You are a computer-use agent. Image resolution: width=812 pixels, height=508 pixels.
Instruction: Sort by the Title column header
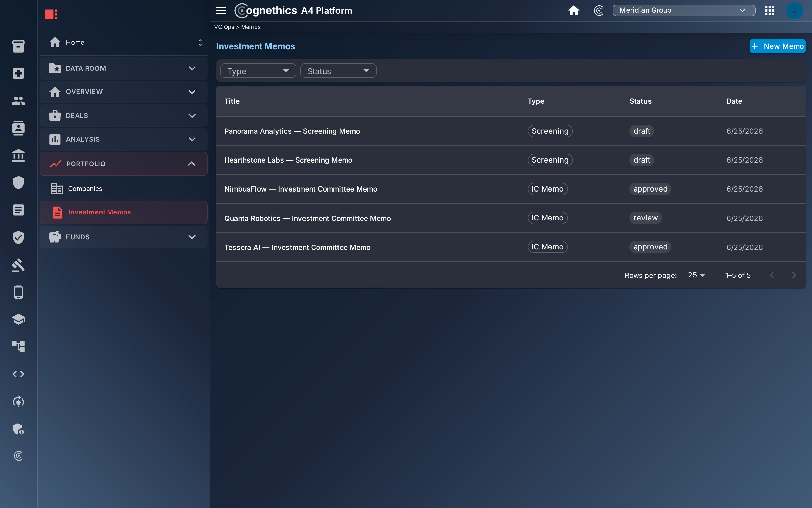point(232,101)
